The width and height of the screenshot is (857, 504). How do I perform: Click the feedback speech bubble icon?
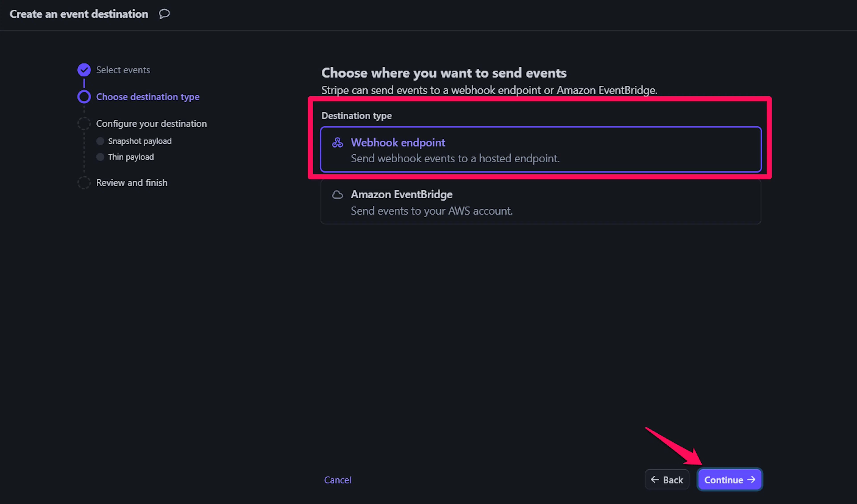pyautogui.click(x=164, y=14)
